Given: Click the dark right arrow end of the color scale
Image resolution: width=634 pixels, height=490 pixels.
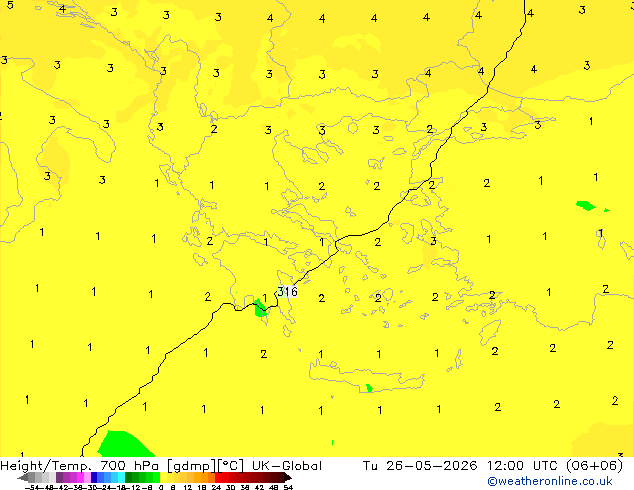Looking at the screenshot, I should (288, 478).
